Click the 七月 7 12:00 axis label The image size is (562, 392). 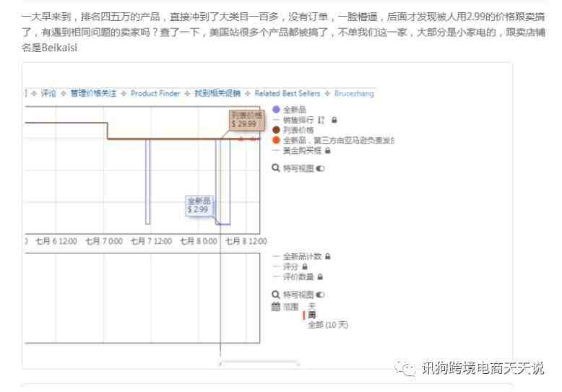tap(151, 241)
